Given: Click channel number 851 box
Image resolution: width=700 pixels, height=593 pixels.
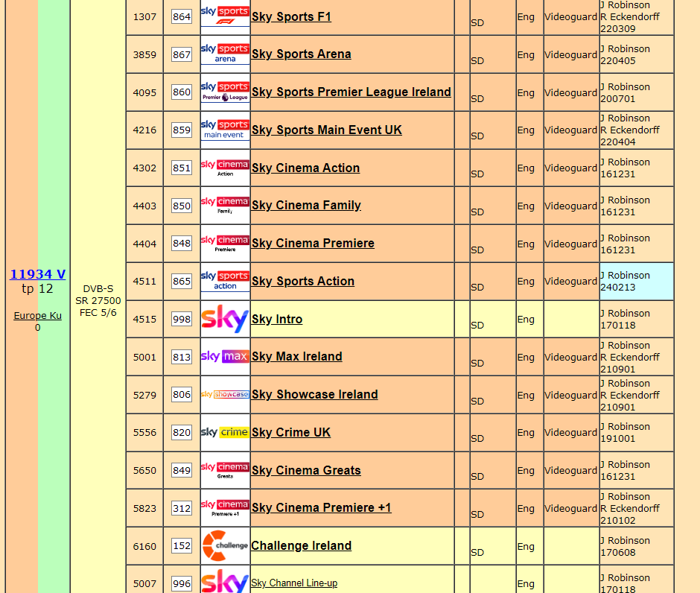Looking at the screenshot, I should [x=182, y=168].
